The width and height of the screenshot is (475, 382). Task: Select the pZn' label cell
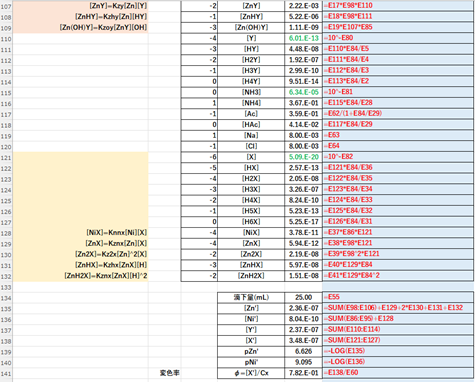pos(251,351)
